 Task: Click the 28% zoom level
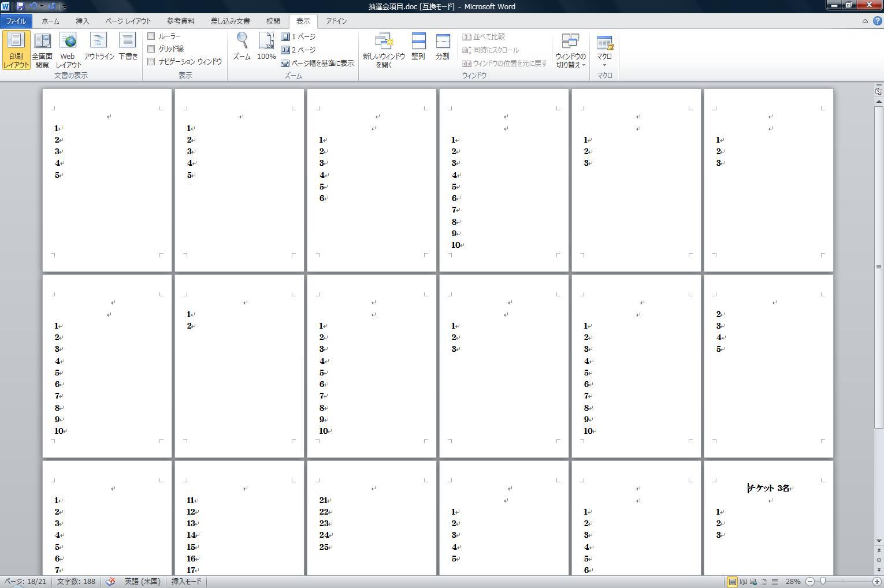pos(793,582)
